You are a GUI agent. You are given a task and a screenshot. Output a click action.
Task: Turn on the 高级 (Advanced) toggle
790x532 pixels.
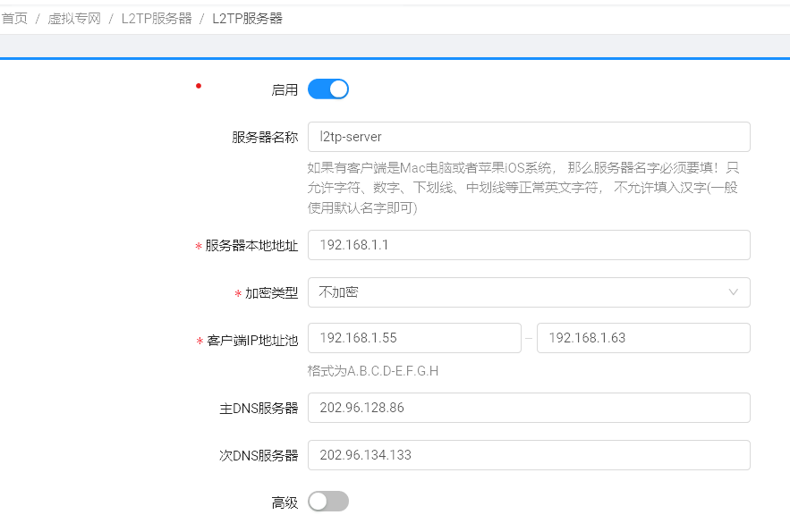[x=328, y=501]
